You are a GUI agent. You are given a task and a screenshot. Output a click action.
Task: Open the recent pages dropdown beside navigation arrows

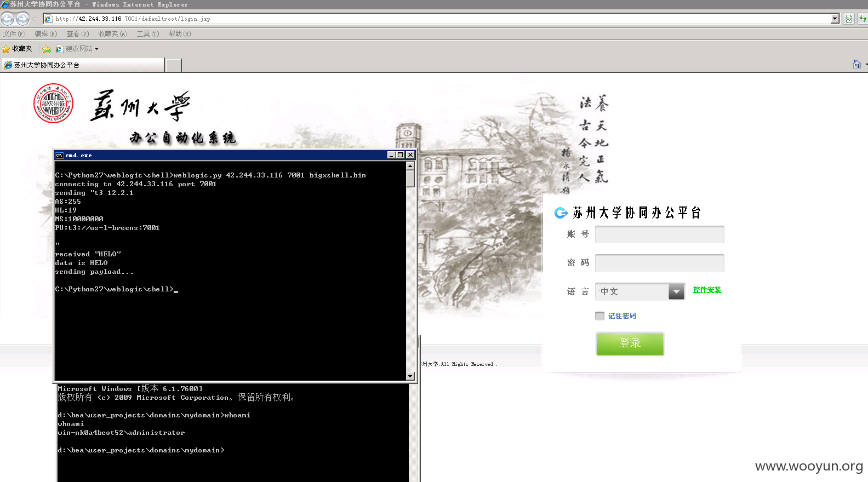point(35,19)
